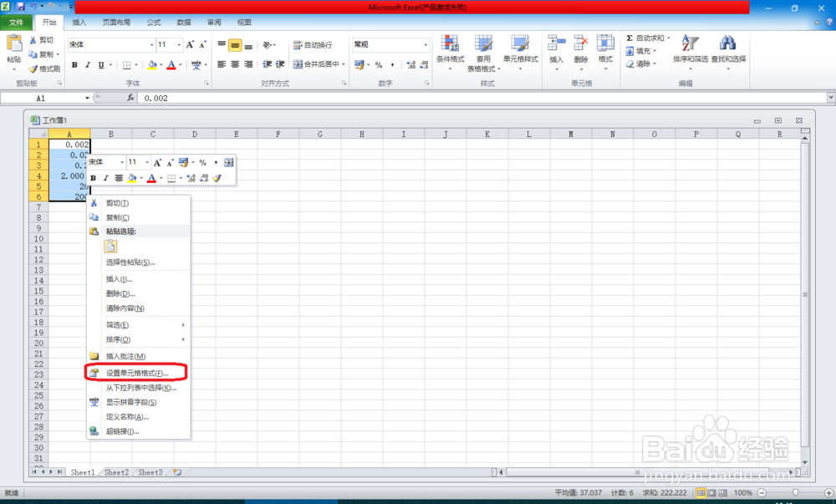
Task: Switch to Sheet2 worksheet tab
Action: pos(116,472)
